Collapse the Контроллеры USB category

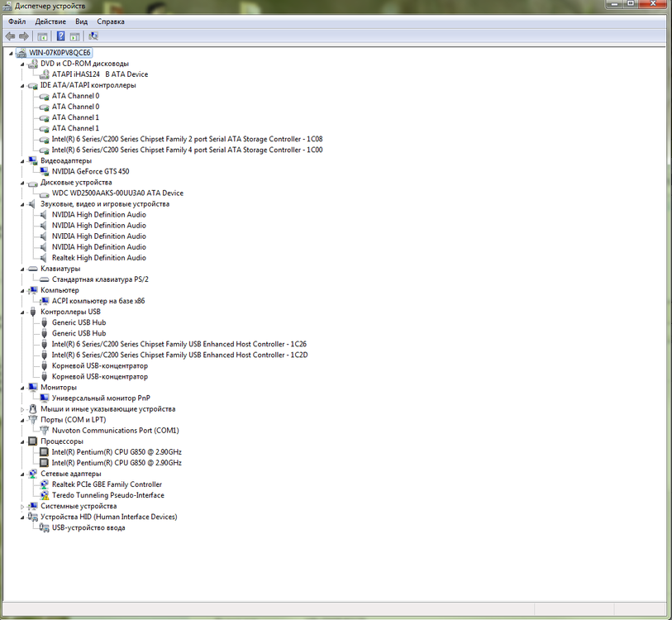pyautogui.click(x=22, y=312)
